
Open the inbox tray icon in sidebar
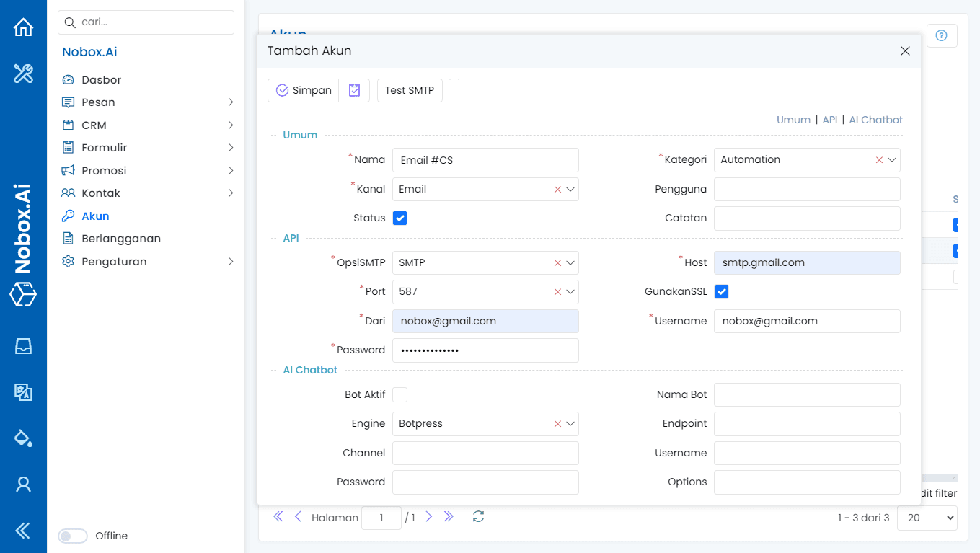tap(24, 346)
